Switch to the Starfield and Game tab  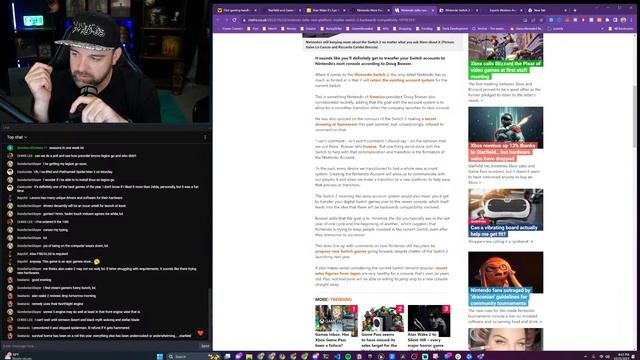coord(281,10)
